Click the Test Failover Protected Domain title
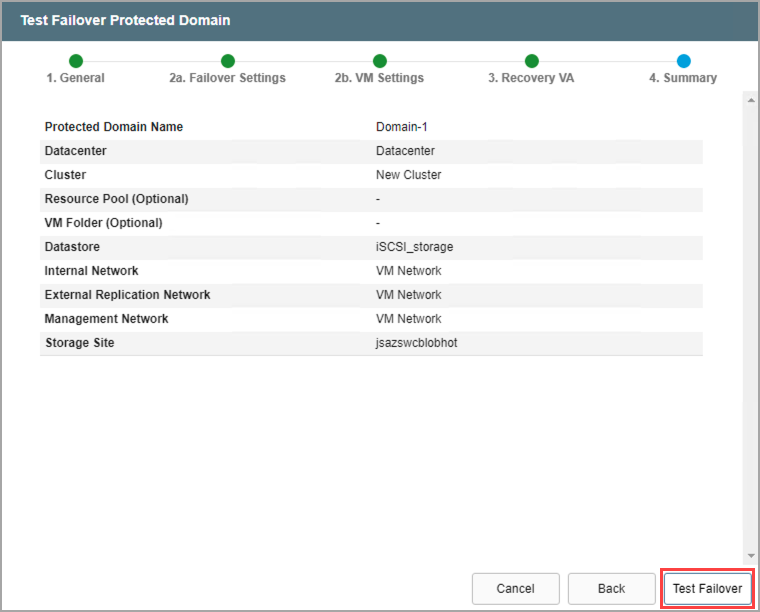 [x=125, y=21]
